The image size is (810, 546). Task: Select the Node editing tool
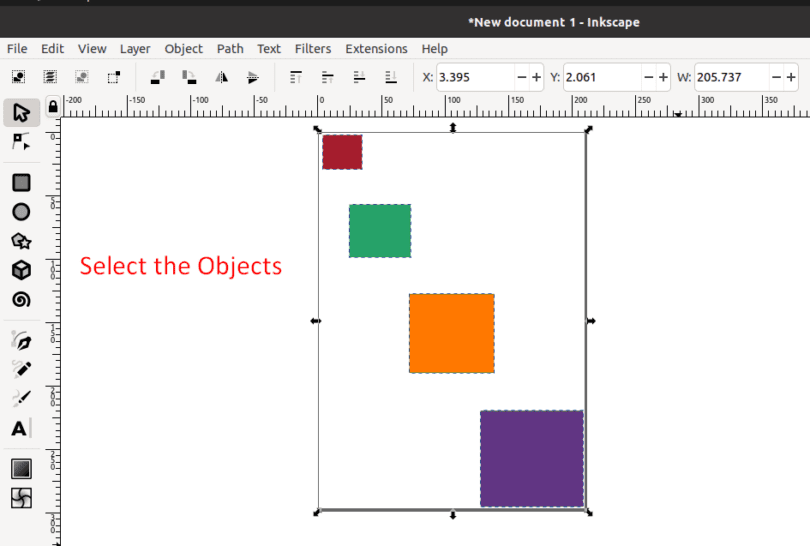click(21, 141)
